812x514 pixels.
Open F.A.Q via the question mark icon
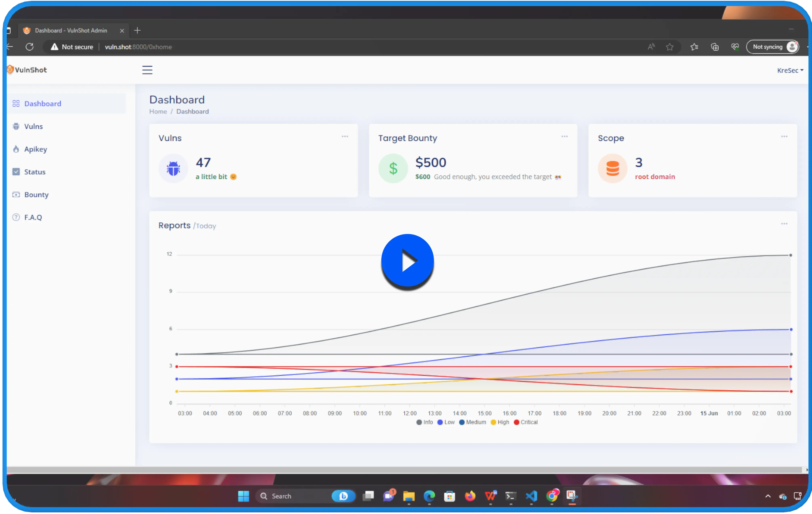coord(16,217)
